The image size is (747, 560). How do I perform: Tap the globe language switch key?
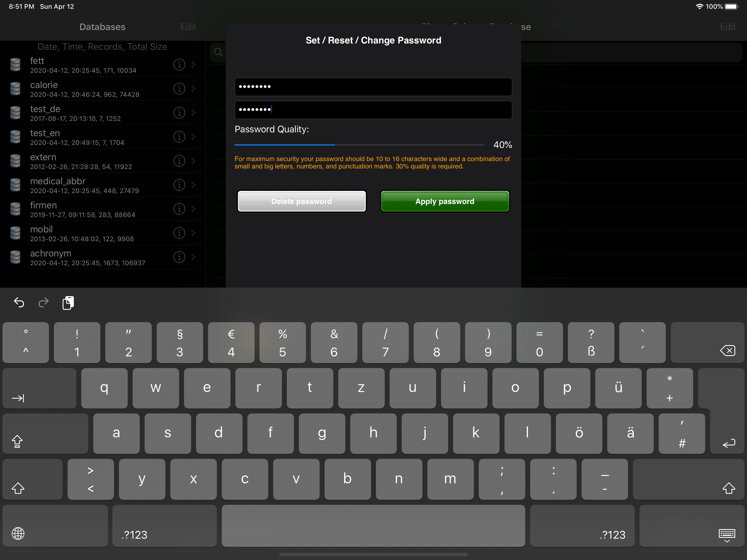click(x=55, y=526)
